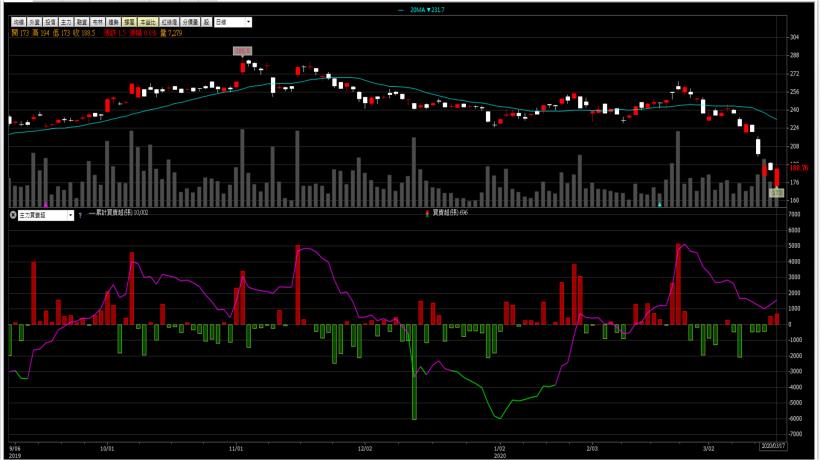Click the 20MA legend line icon

coord(401,11)
